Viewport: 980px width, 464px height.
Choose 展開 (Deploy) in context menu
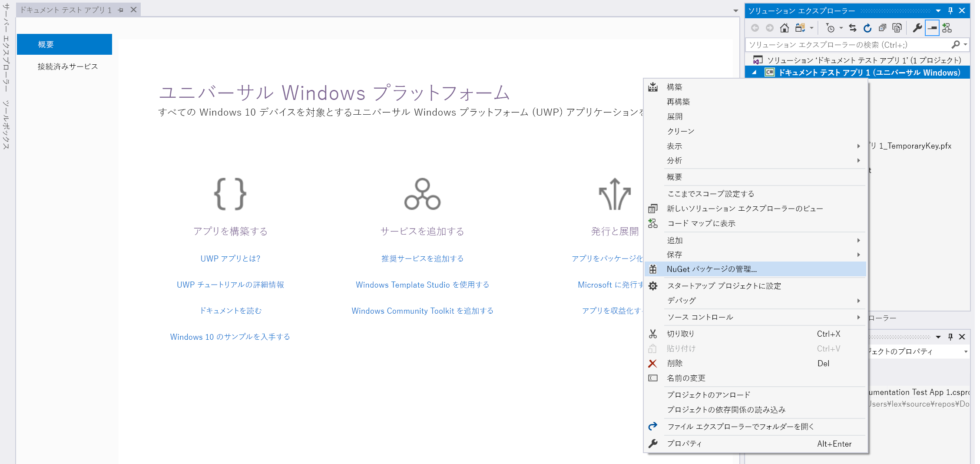tap(755, 116)
